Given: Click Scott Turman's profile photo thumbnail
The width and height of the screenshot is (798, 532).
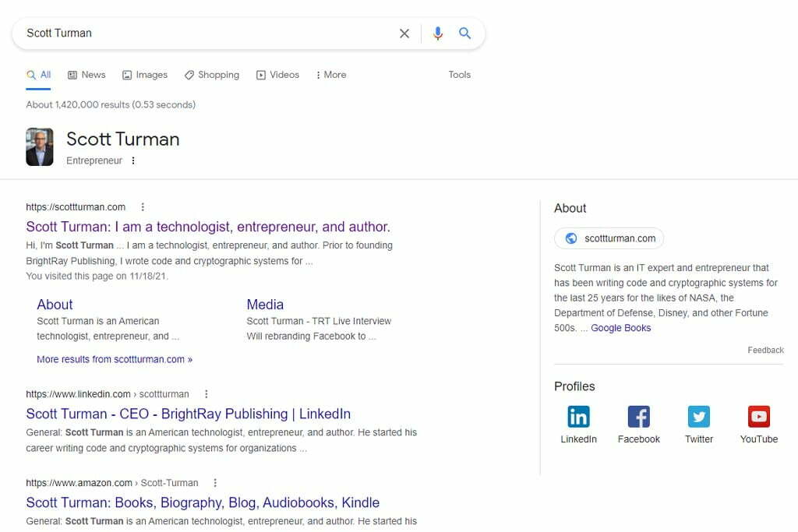Looking at the screenshot, I should click(40, 147).
